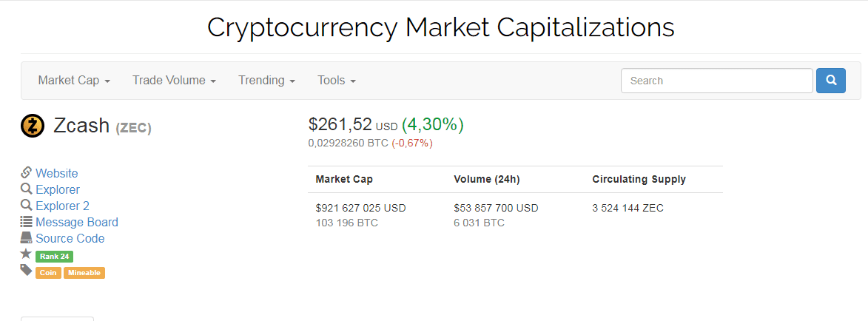Open the Message Board link
Viewport: 868px width, 321px height.
click(77, 222)
